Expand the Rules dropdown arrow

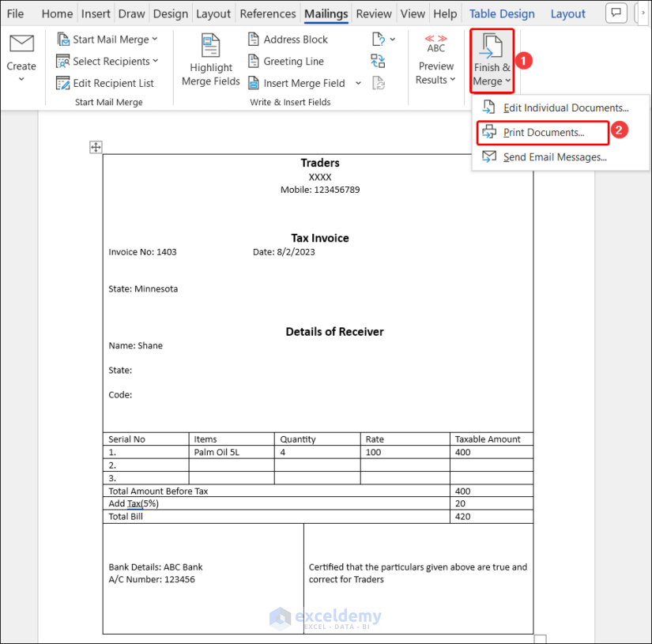[393, 39]
